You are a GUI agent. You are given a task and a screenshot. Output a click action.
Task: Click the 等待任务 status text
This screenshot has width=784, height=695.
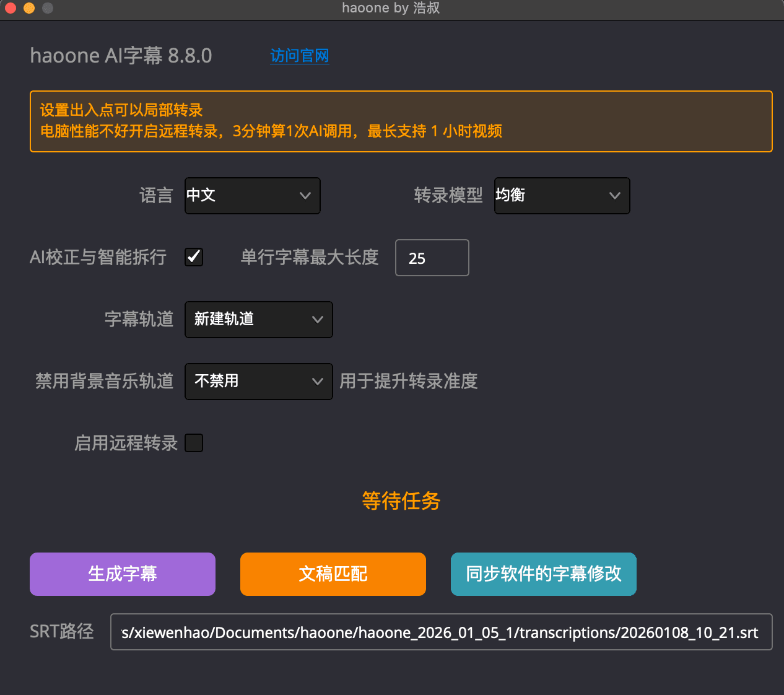pyautogui.click(x=401, y=500)
